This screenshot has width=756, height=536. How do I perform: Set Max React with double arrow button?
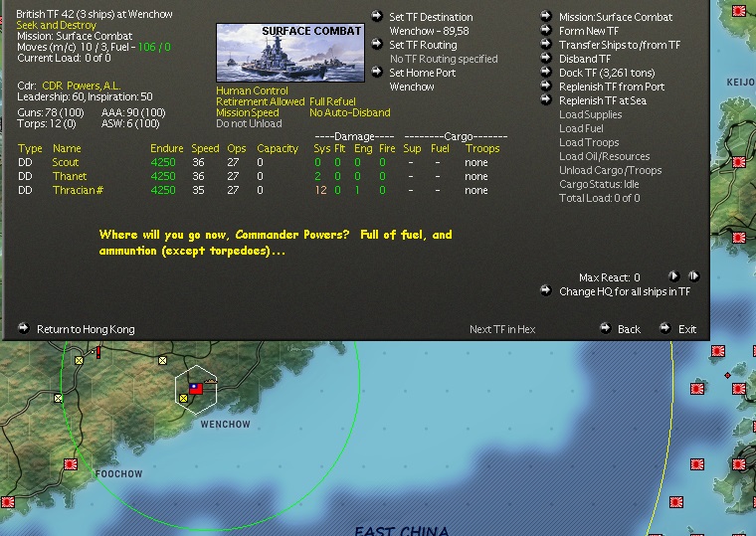[x=693, y=276]
